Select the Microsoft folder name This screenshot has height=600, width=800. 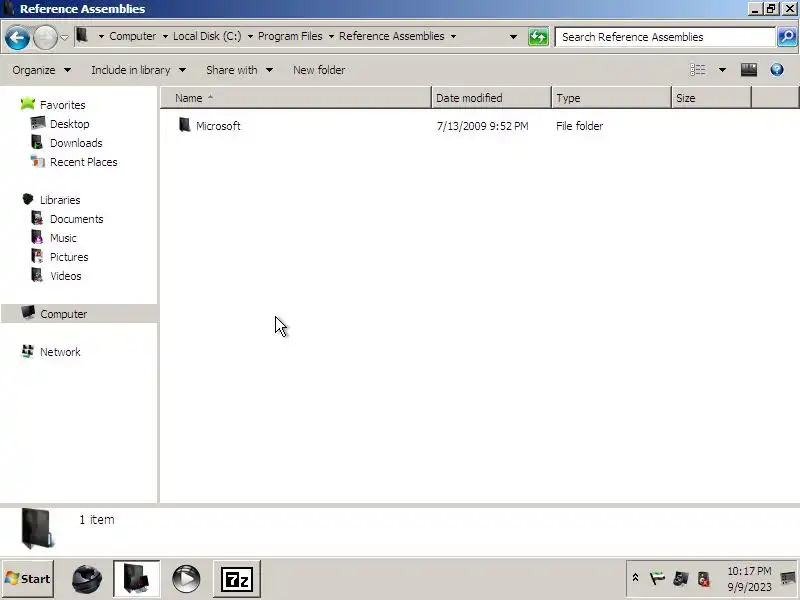click(x=218, y=126)
